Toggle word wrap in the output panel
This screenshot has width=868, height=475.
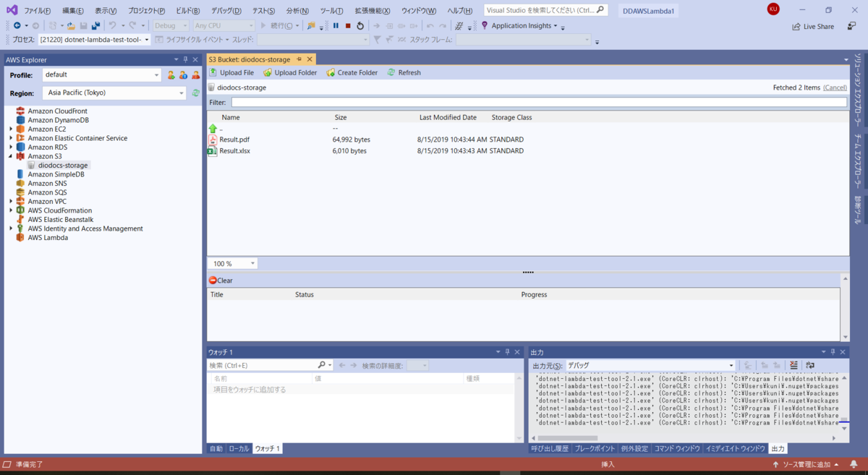click(810, 365)
